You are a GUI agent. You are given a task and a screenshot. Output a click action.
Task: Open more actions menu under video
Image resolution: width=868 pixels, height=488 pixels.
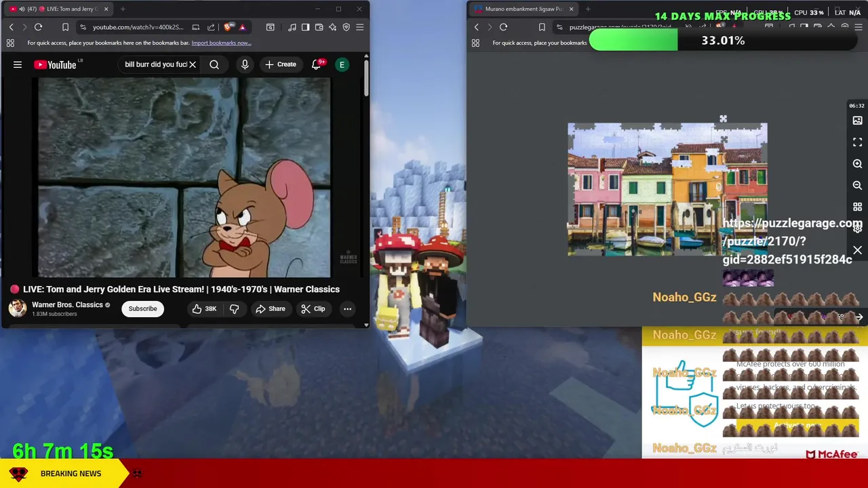(x=347, y=309)
